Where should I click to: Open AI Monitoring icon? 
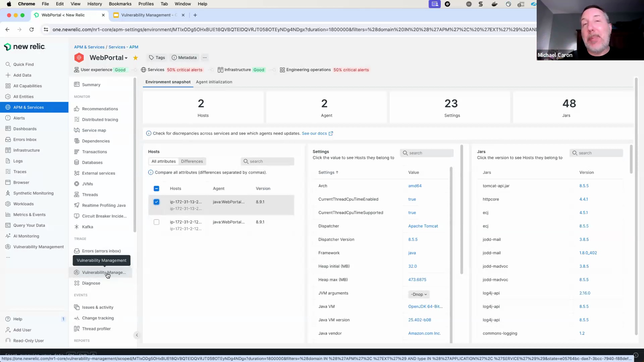click(8, 236)
